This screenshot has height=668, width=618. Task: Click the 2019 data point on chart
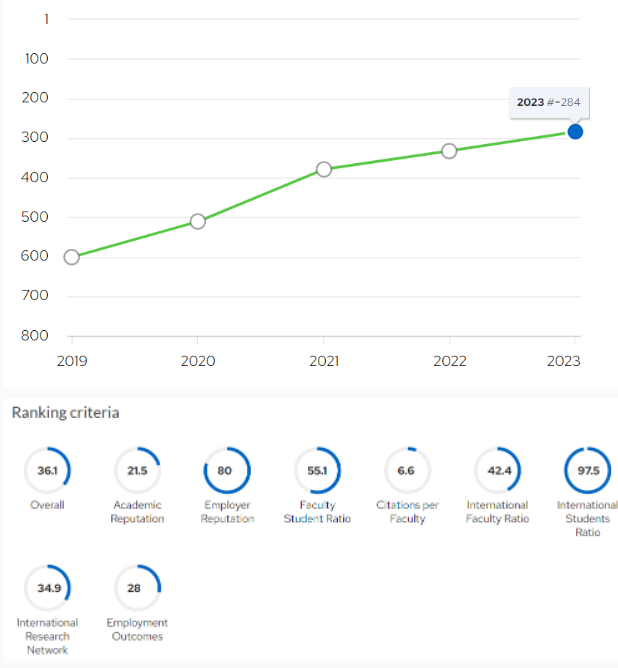tap(72, 257)
